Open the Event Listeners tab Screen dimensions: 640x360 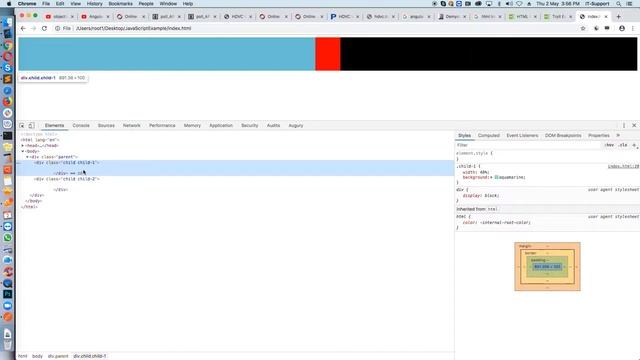(x=522, y=136)
